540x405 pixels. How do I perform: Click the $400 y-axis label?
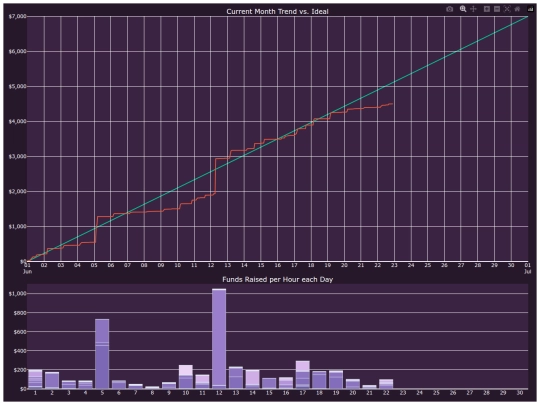(20, 351)
